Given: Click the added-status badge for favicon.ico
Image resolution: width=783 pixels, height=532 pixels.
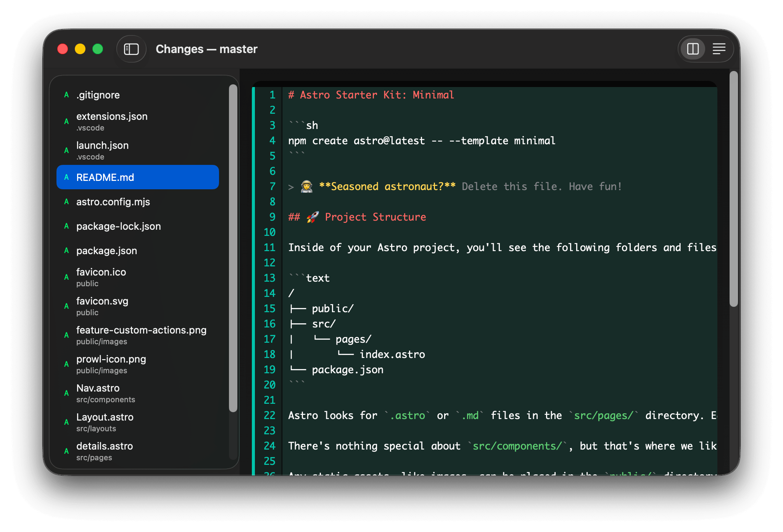Looking at the screenshot, I should click(66, 277).
